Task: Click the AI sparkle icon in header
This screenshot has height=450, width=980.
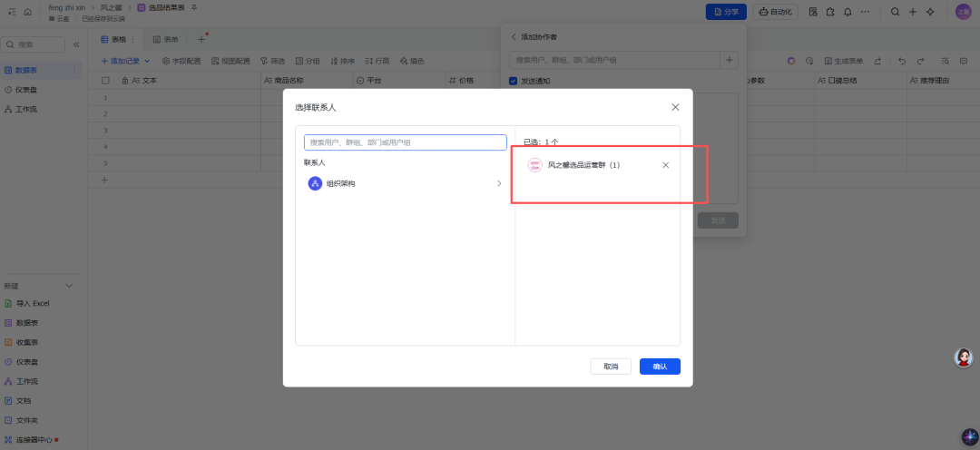Action: point(930,12)
